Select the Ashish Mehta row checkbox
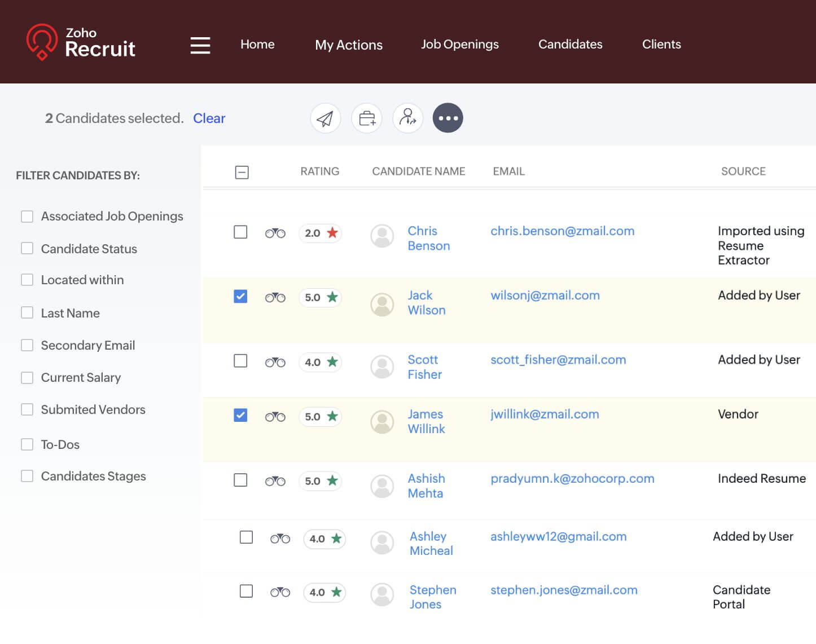Viewport: 816px width, 644px height. point(240,480)
